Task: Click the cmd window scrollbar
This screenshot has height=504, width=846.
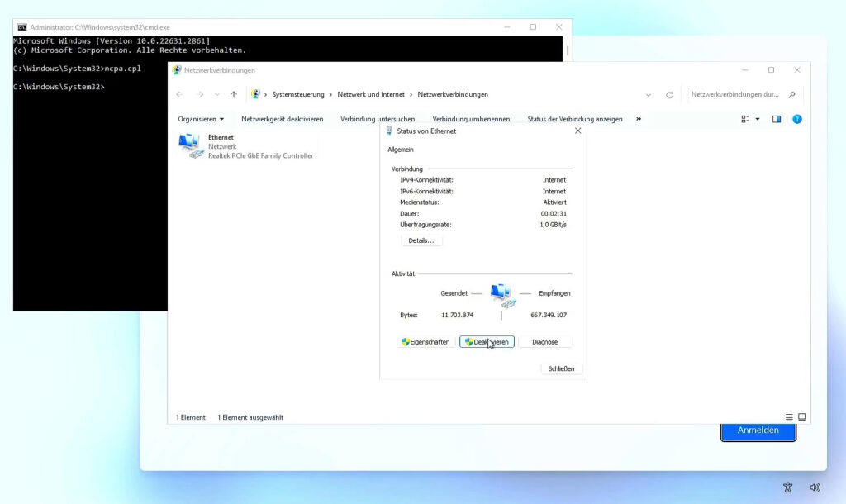Action: tap(567, 50)
